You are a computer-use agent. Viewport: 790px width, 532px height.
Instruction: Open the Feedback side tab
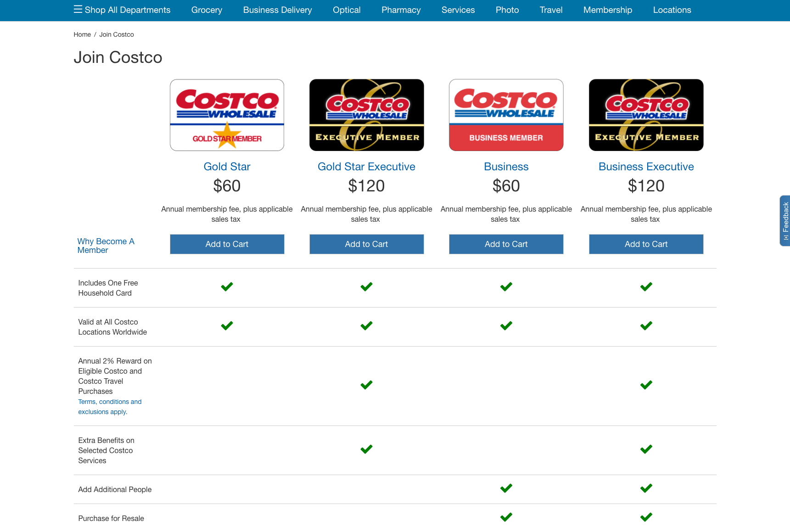[x=785, y=221]
